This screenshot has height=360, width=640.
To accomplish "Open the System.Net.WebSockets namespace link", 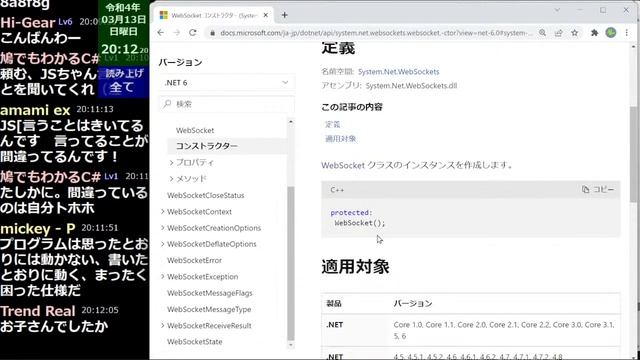I will tap(399, 71).
